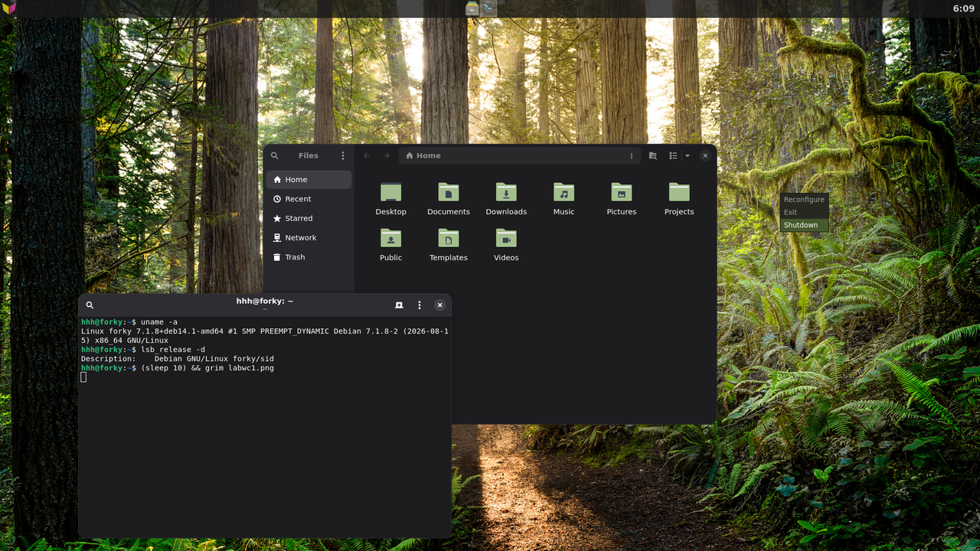Open the Documents folder

[x=449, y=199]
